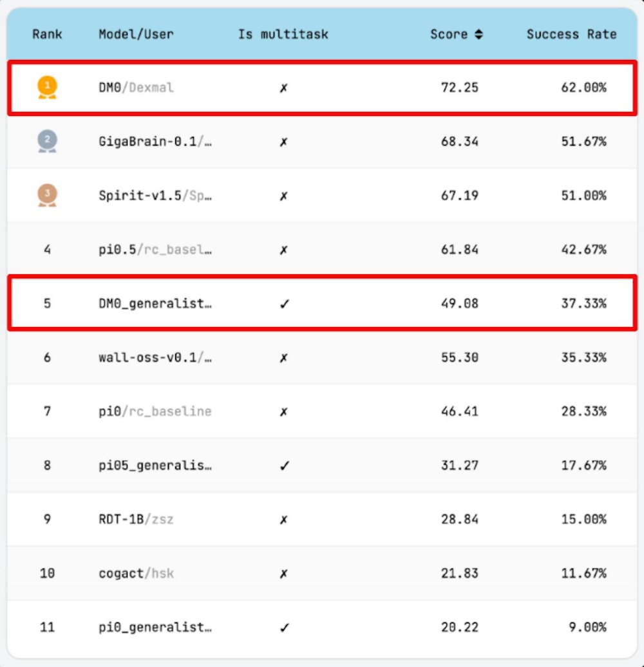Click the bronze third-place medal icon
The image size is (644, 667).
(x=47, y=195)
